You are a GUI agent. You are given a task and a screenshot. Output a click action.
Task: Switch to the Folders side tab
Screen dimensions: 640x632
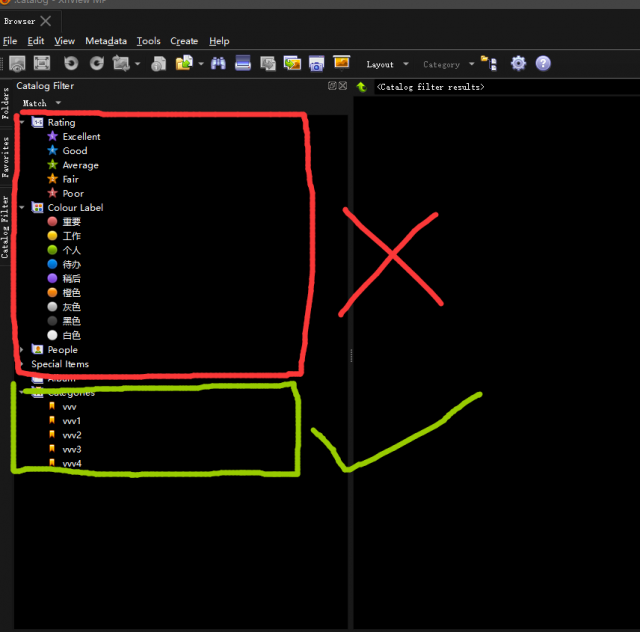click(x=5, y=103)
